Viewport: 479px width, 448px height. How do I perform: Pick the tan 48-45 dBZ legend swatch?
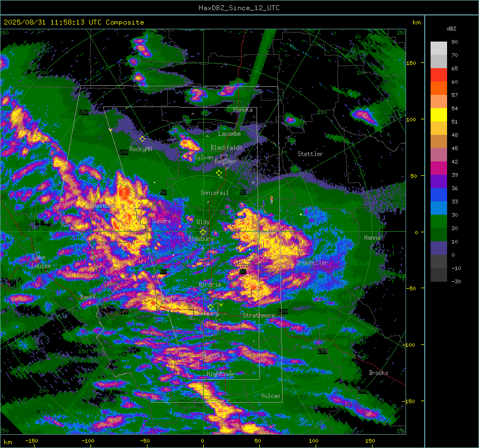click(439, 142)
